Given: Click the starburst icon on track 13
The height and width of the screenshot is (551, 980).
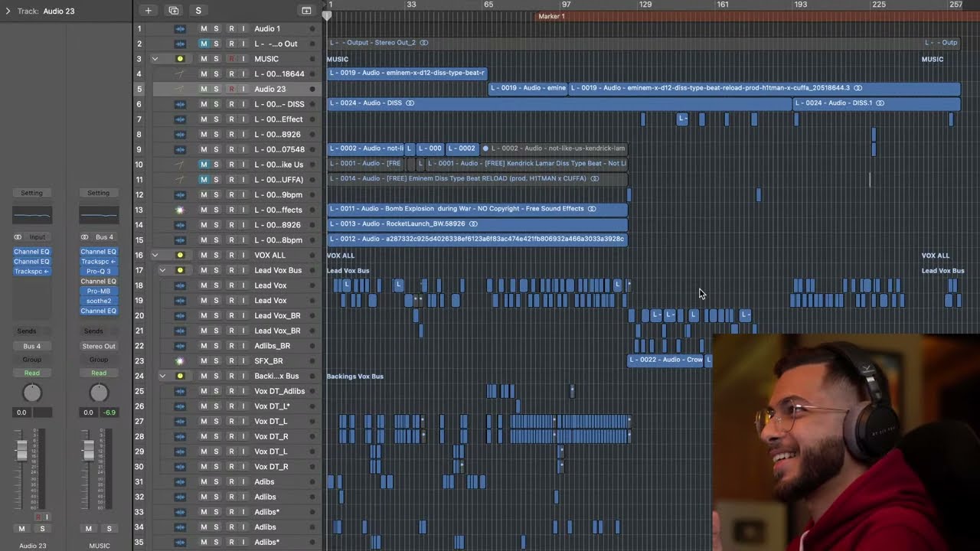Looking at the screenshot, I should click(x=180, y=210).
